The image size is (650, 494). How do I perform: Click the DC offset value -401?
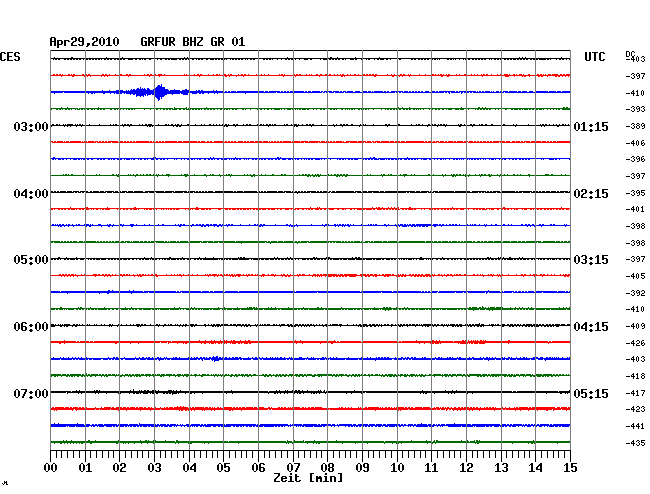635,209
